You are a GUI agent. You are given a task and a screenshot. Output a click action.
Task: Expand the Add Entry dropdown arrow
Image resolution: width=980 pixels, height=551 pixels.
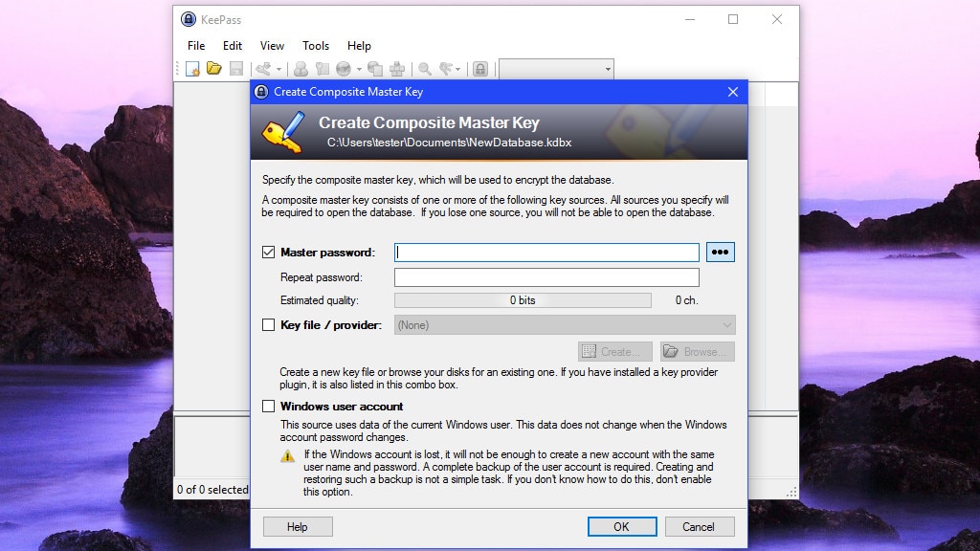(278, 69)
